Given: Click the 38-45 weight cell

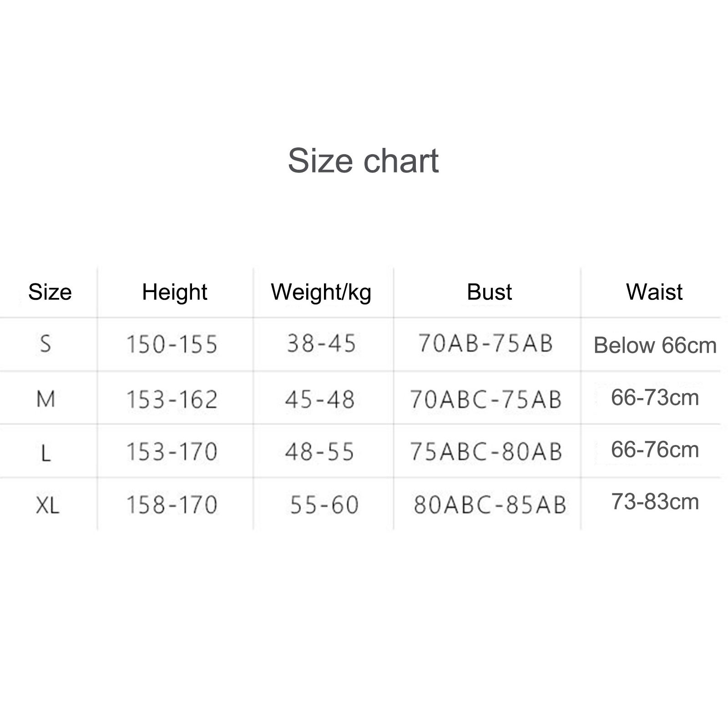Looking at the screenshot, I should tap(321, 344).
